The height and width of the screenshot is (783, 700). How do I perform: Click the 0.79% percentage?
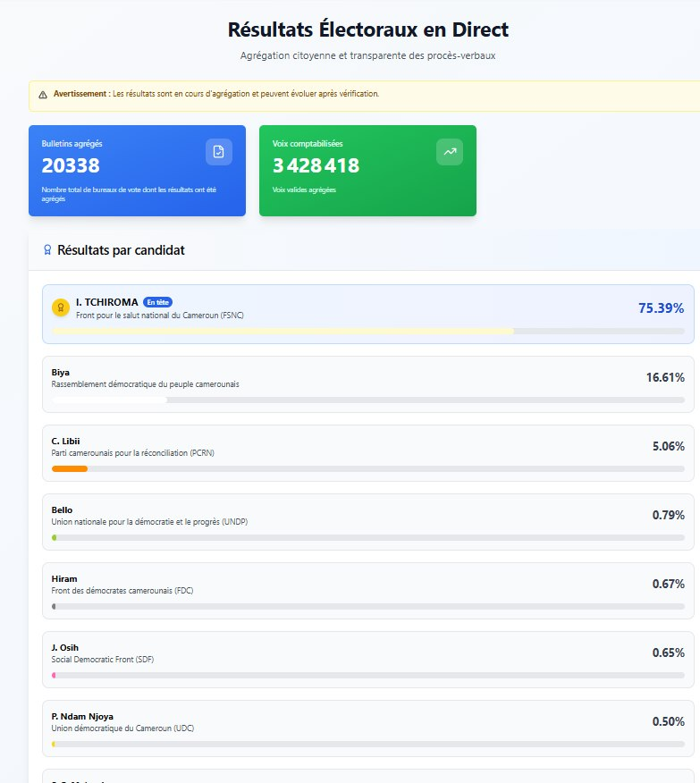[669, 515]
